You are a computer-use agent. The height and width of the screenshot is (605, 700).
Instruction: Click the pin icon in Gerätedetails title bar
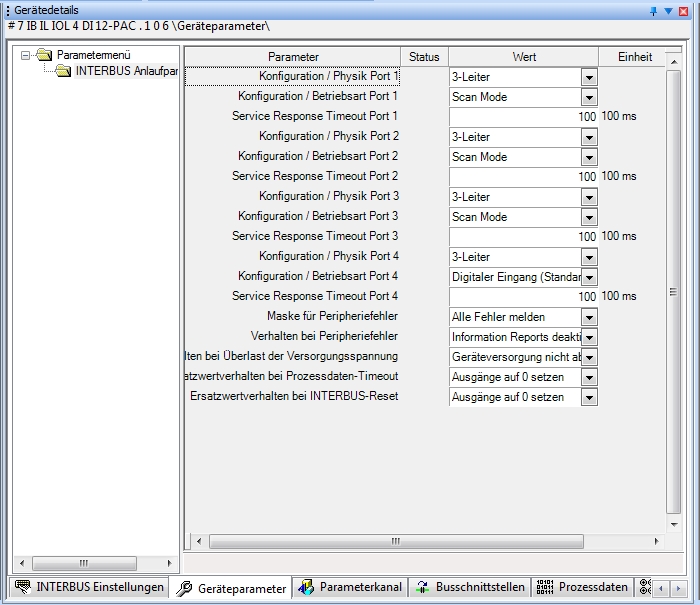[x=653, y=10]
